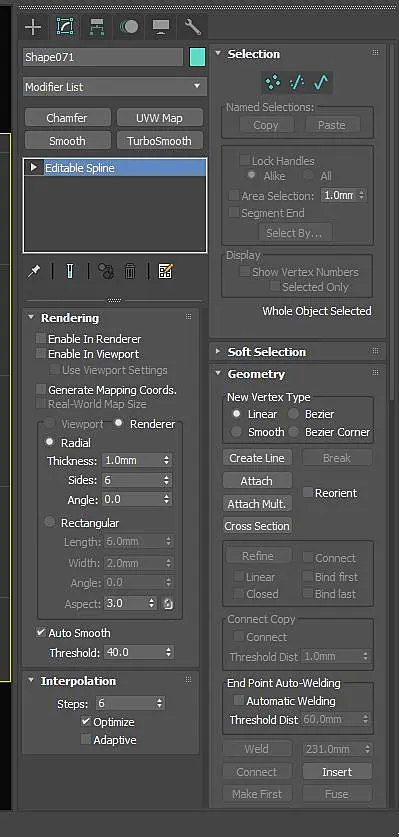
Task: Check the Reorient checkbox
Action: coord(308,493)
